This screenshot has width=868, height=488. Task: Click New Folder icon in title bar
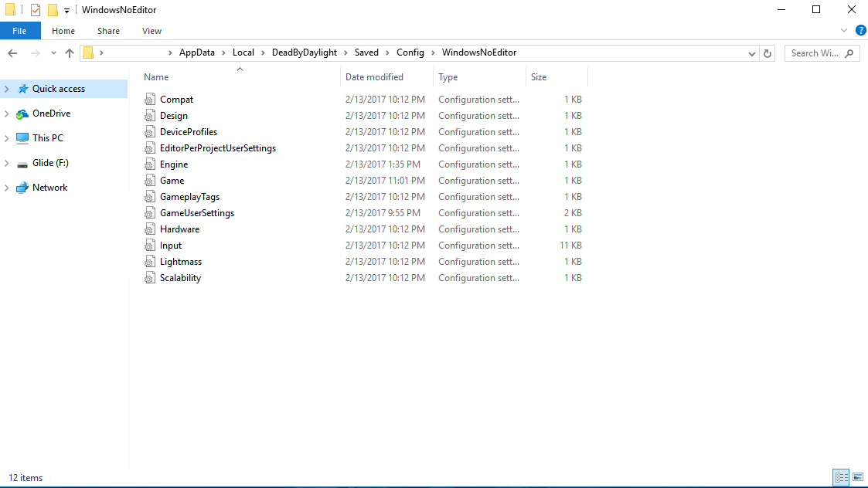click(x=53, y=10)
